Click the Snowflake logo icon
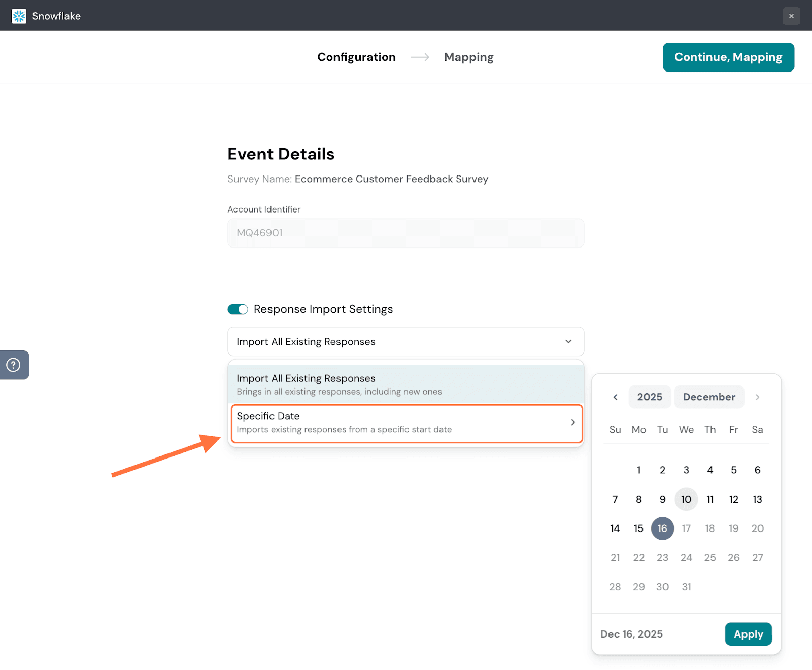This screenshot has width=812, height=670. click(x=19, y=16)
